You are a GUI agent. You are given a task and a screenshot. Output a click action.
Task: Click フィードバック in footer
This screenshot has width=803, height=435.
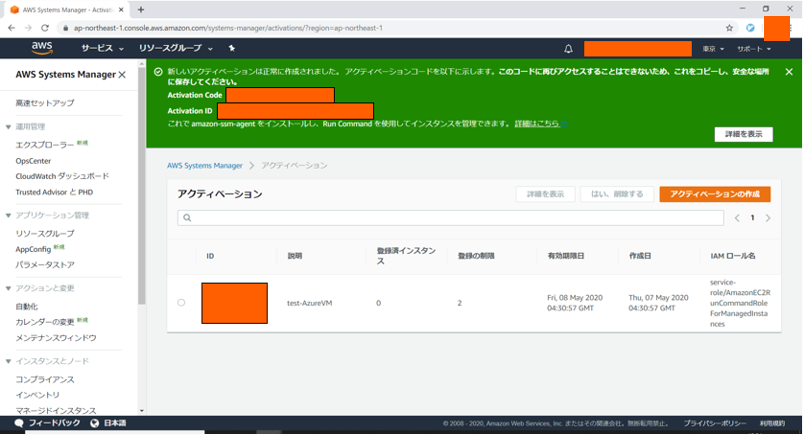(x=54, y=423)
